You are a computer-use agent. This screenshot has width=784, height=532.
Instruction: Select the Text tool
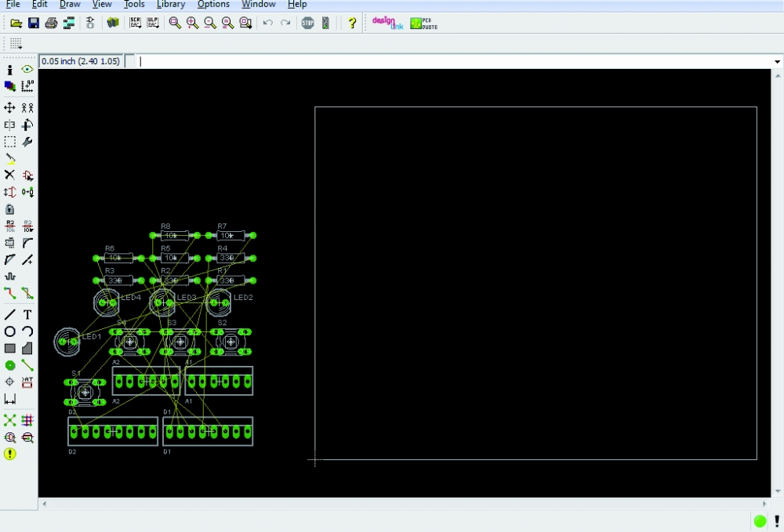[27, 314]
